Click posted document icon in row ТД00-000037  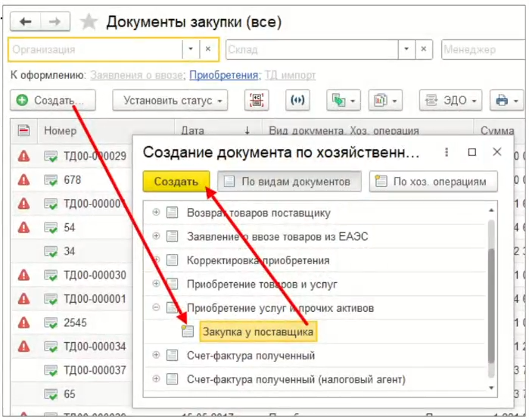click(x=51, y=370)
